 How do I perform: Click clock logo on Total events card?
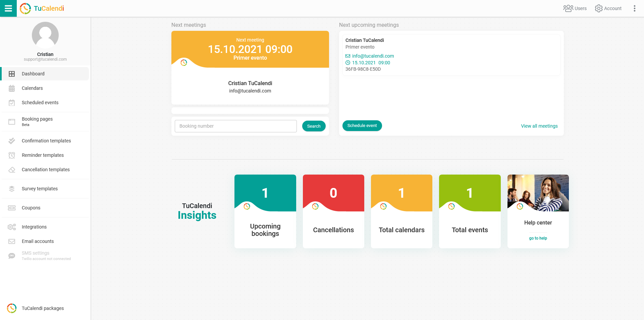pos(451,206)
